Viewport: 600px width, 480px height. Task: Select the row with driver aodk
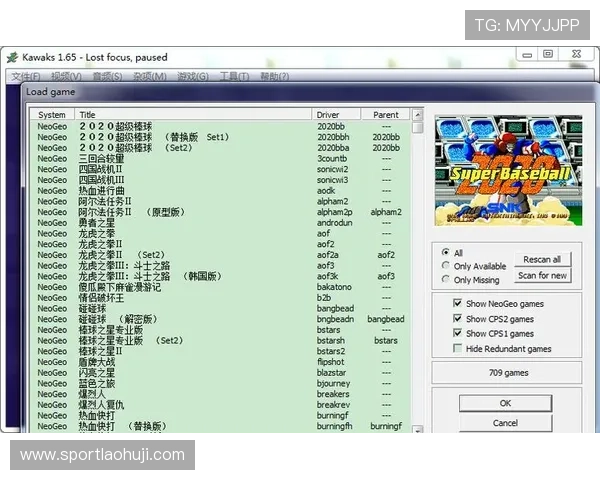pos(220,191)
